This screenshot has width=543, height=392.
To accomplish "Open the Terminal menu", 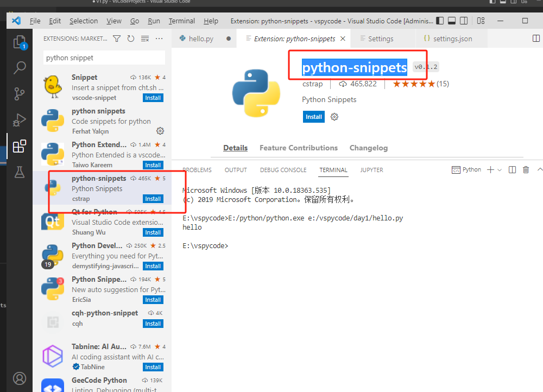I will coord(182,21).
